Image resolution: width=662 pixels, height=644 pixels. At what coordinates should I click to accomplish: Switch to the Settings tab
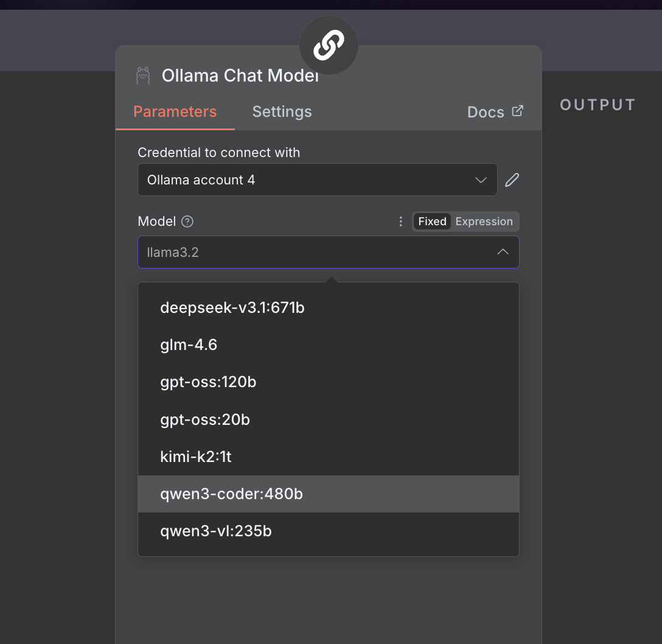click(x=282, y=112)
